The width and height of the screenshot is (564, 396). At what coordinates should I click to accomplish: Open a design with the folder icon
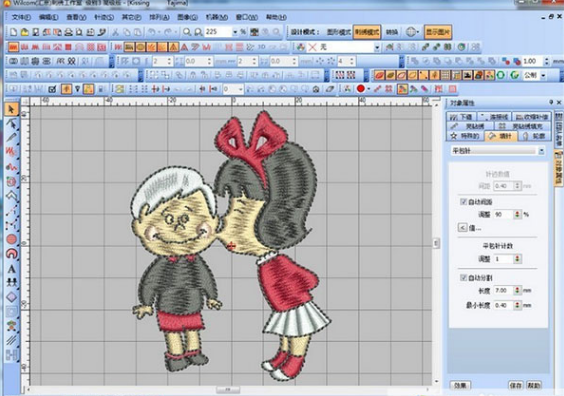click(x=24, y=32)
